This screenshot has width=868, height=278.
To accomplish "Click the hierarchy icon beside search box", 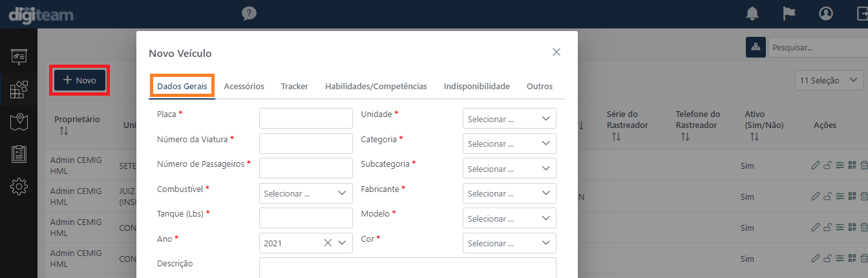I will pyautogui.click(x=756, y=47).
